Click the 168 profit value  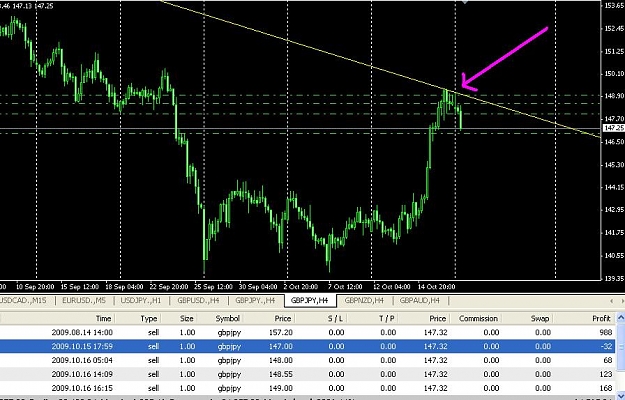click(605, 388)
